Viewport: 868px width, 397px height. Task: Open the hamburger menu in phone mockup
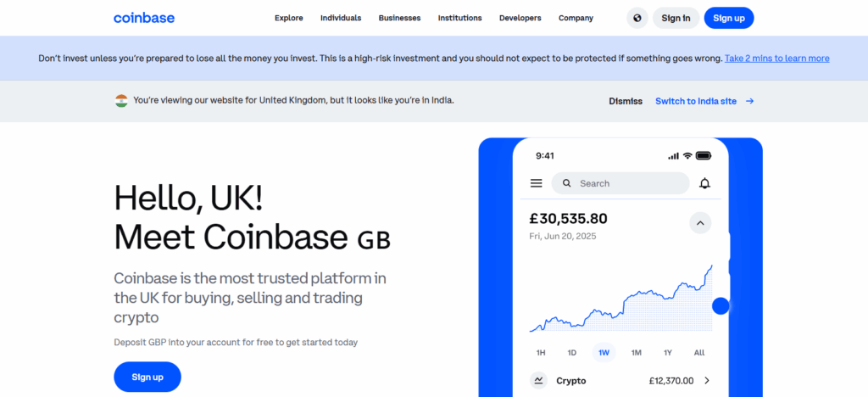click(x=536, y=183)
